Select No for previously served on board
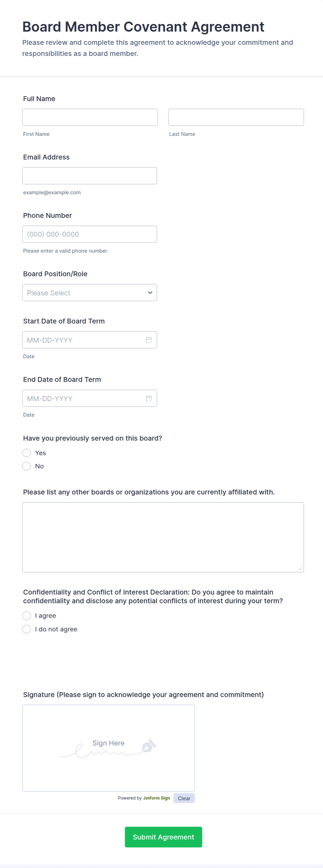Viewport: 323px width, 868px height. click(27, 466)
